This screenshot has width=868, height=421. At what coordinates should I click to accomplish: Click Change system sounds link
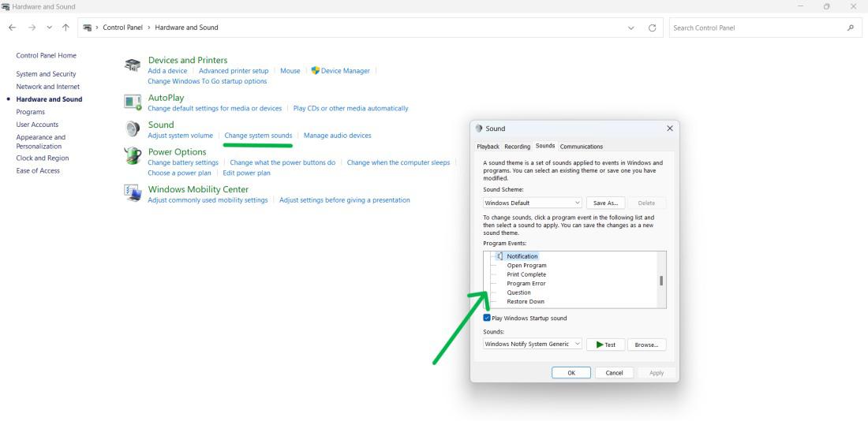[x=258, y=136]
